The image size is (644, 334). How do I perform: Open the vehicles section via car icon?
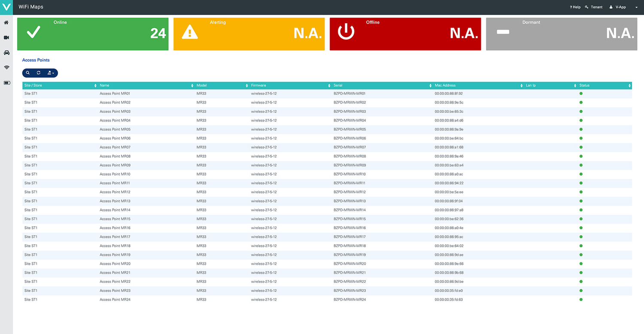pyautogui.click(x=6, y=52)
